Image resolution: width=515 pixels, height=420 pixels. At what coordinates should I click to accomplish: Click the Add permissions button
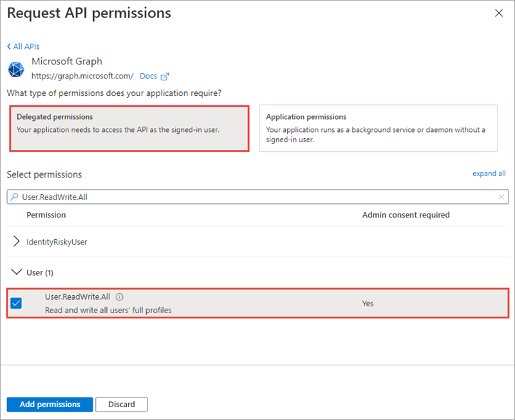pyautogui.click(x=50, y=405)
